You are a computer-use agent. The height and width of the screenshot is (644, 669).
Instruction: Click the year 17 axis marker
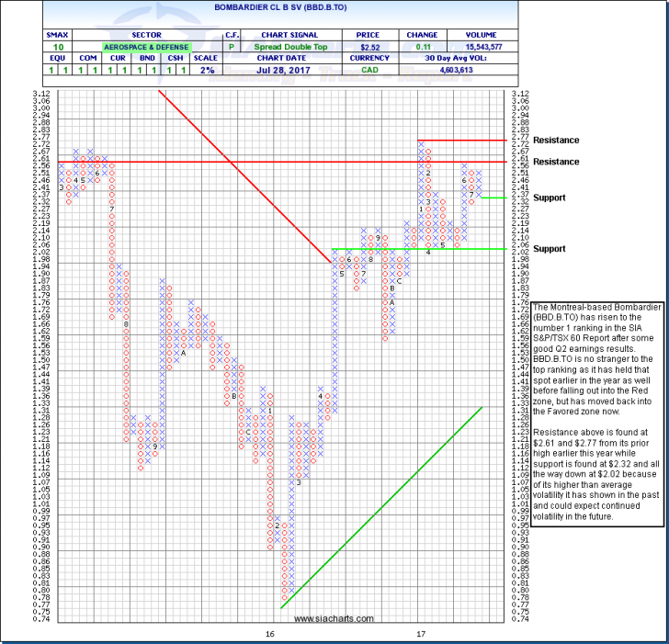pos(420,635)
